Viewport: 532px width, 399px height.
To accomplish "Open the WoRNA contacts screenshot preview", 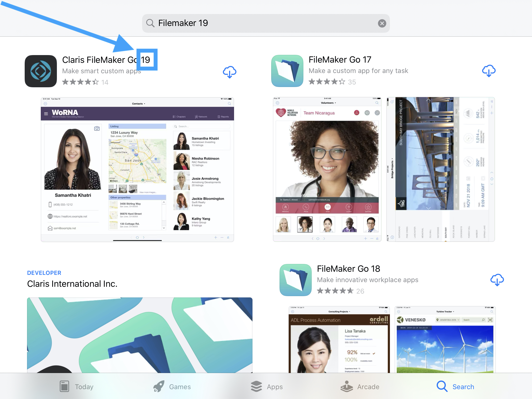I will (137, 169).
